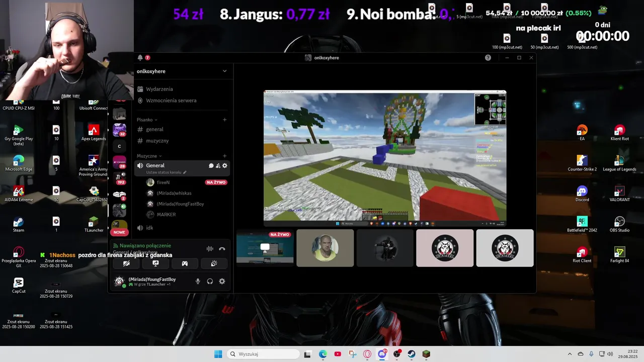Viewport: 644px width, 362px height.
Task: Click the large Minecraft stream view
Action: click(385, 158)
